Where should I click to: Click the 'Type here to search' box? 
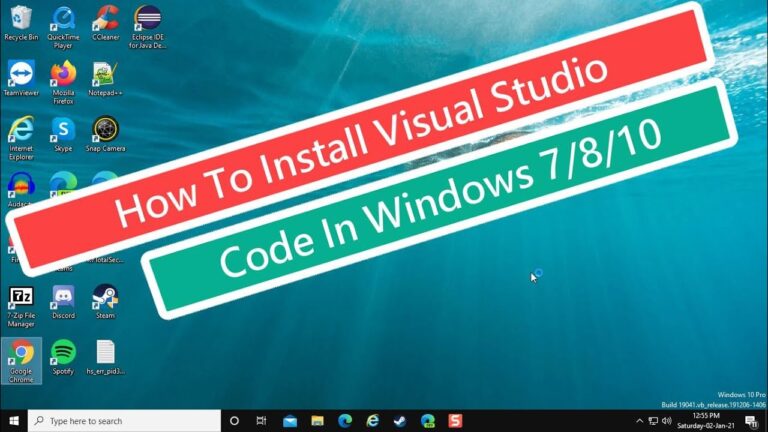[x=124, y=421]
